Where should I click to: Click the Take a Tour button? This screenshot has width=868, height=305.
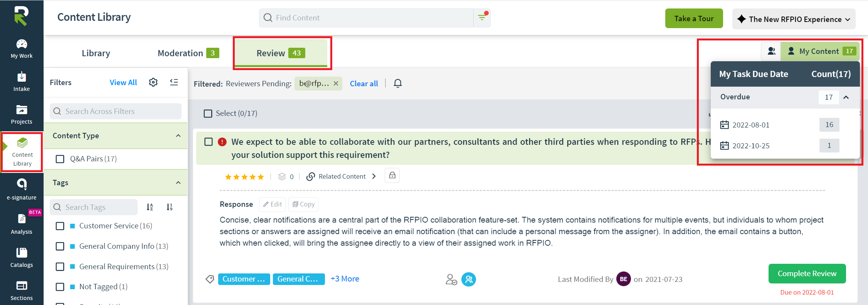(694, 18)
